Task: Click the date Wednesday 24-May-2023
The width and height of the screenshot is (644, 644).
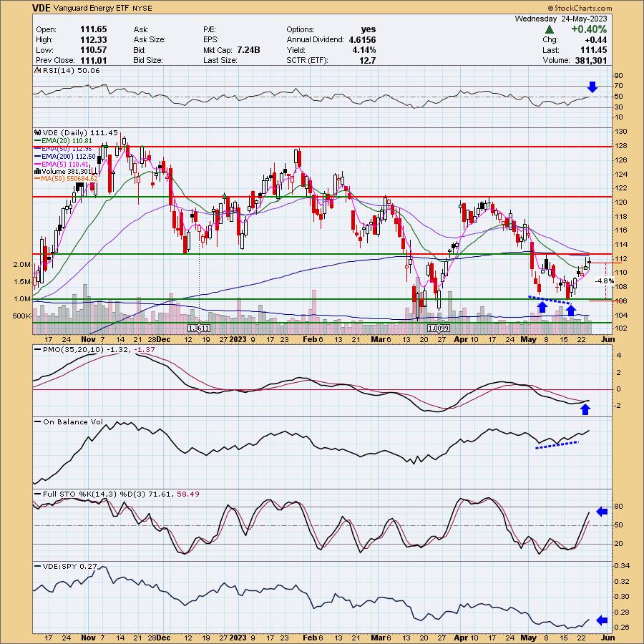Action: (560, 19)
